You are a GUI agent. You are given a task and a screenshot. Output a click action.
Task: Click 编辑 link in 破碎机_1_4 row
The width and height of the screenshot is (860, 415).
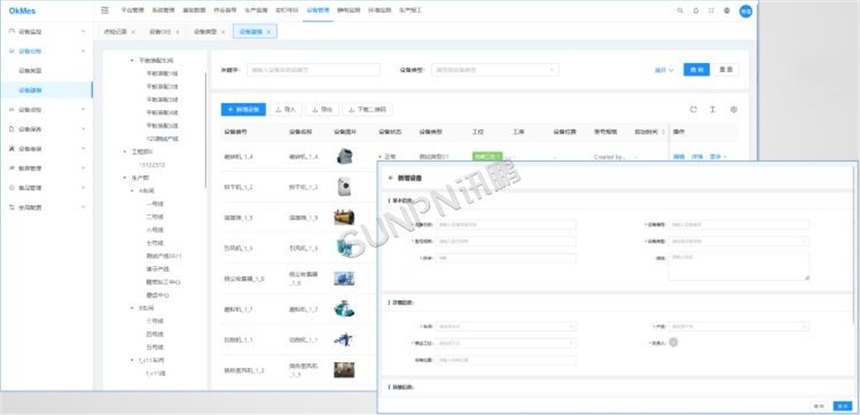pos(679,157)
